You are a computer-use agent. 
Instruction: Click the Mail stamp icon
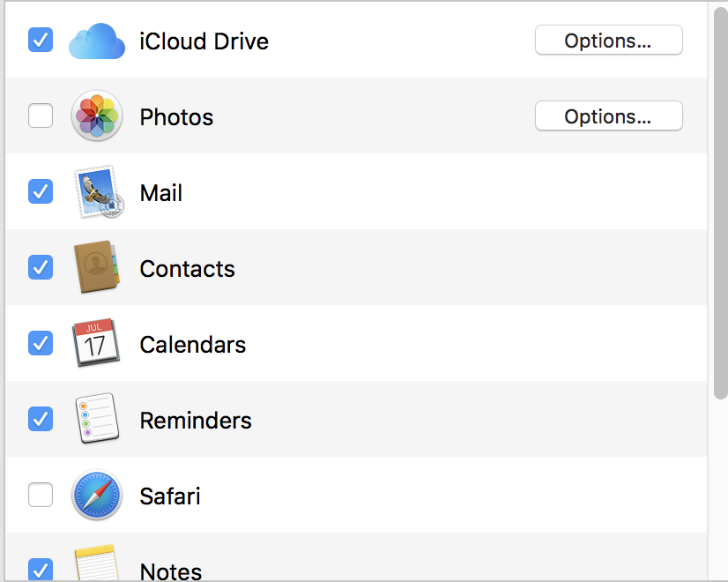(x=99, y=191)
